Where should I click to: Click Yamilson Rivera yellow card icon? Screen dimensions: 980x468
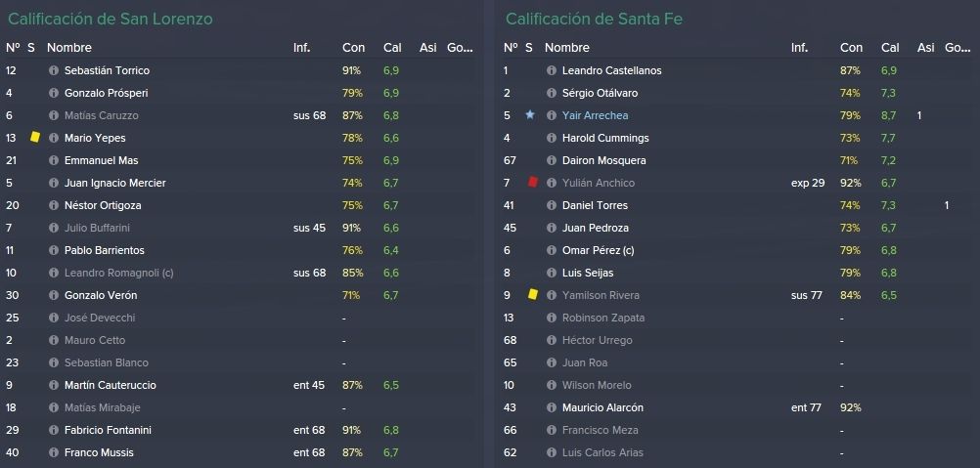pyautogui.click(x=532, y=294)
